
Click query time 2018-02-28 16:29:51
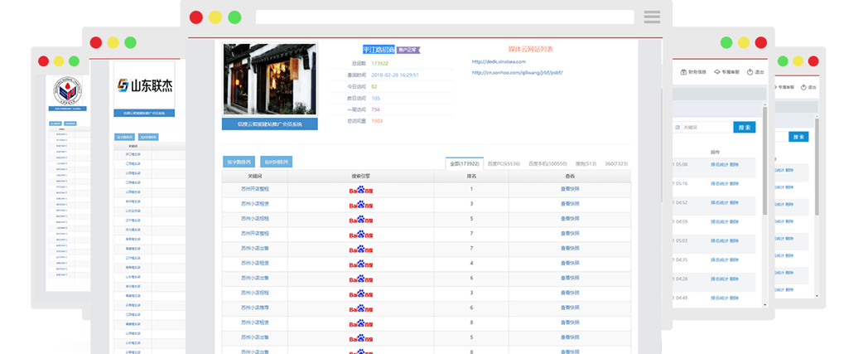coord(395,75)
